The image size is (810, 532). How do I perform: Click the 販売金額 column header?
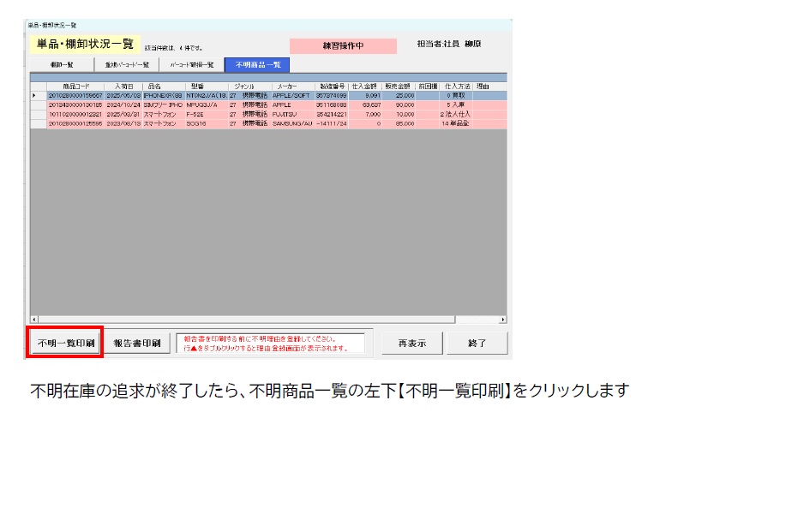pos(398,87)
